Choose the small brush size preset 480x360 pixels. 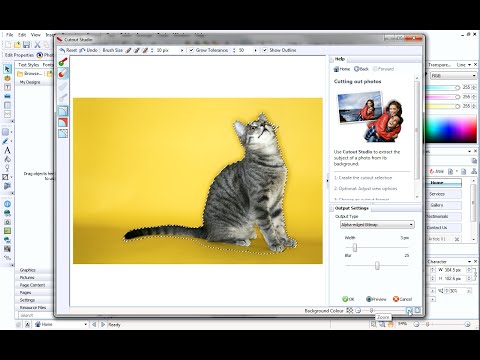click(128, 50)
